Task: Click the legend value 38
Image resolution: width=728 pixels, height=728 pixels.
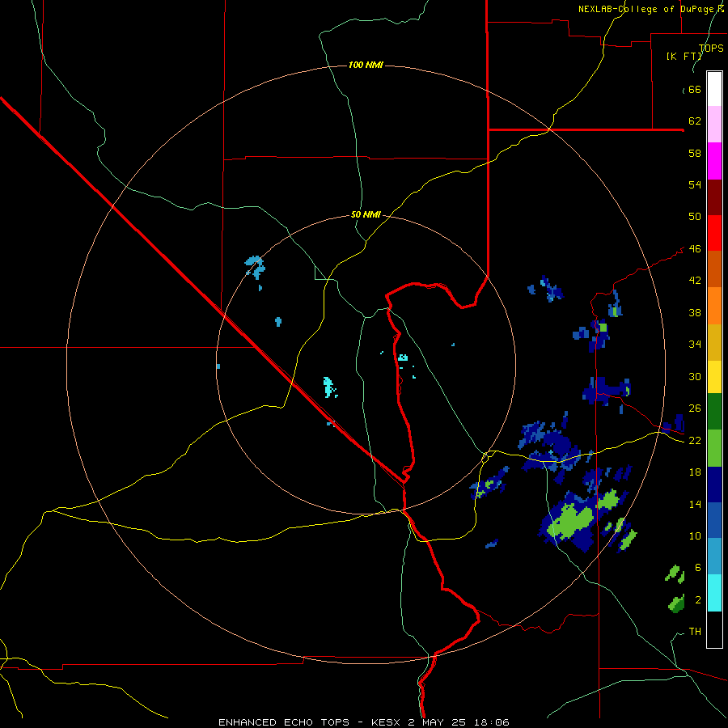Action: [695, 312]
